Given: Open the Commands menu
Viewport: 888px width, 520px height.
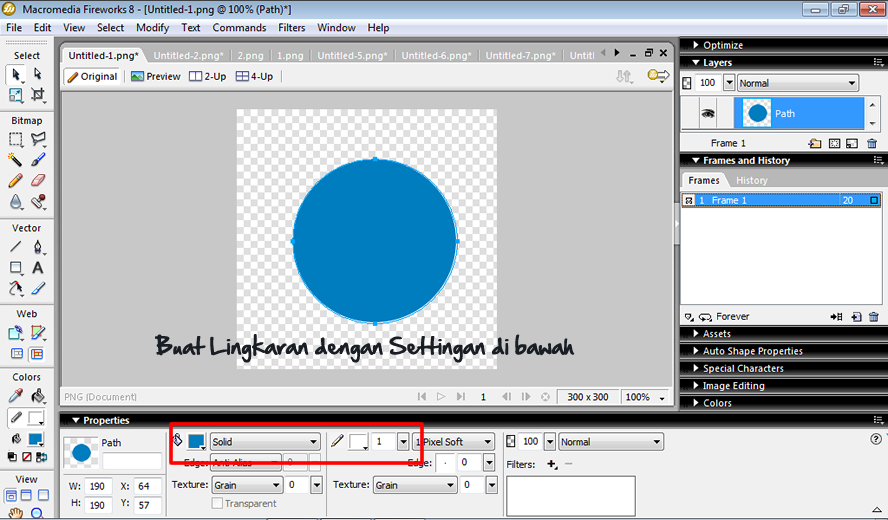Looking at the screenshot, I should point(239,28).
